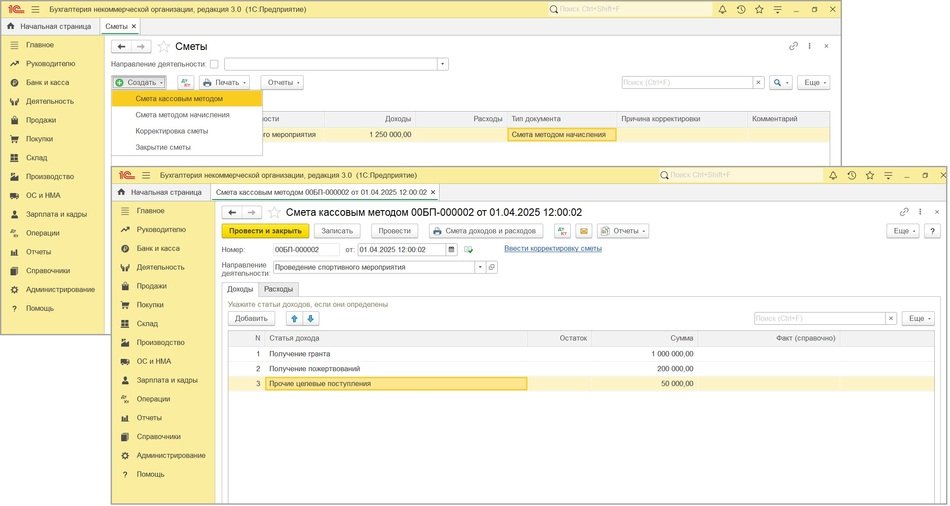950x506 pixels.
Task: Toggle the 'Направление деятельности' filter checkbox
Action: (213, 64)
